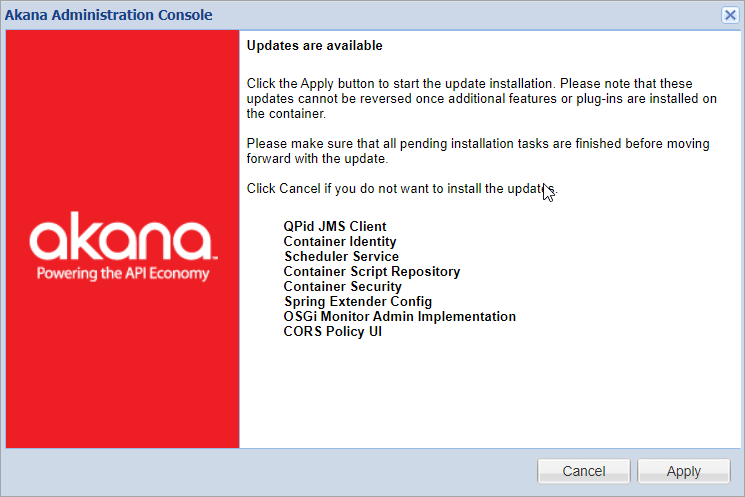The width and height of the screenshot is (745, 497).
Task: Click the 'Akana Administration Console' title bar text
Action: (109, 15)
